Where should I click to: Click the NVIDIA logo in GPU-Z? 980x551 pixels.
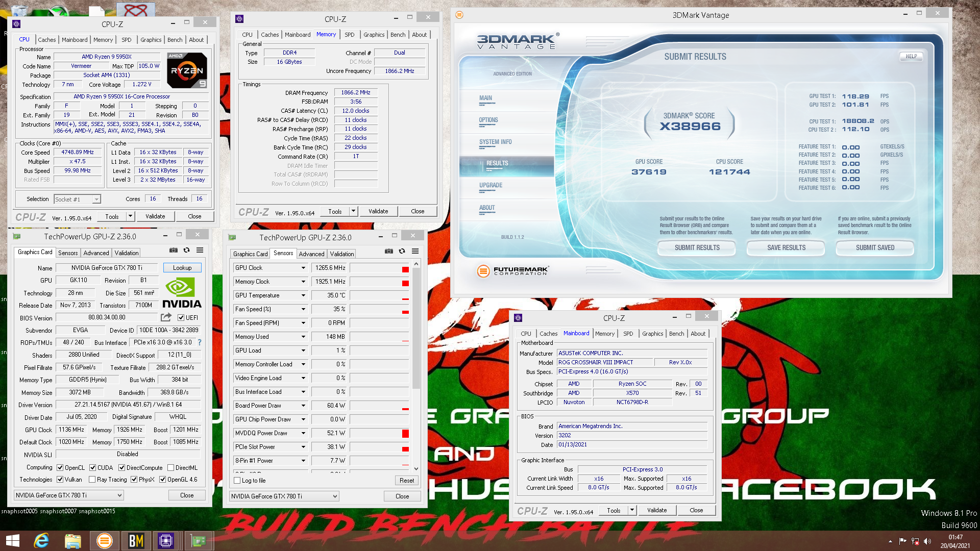(x=182, y=293)
